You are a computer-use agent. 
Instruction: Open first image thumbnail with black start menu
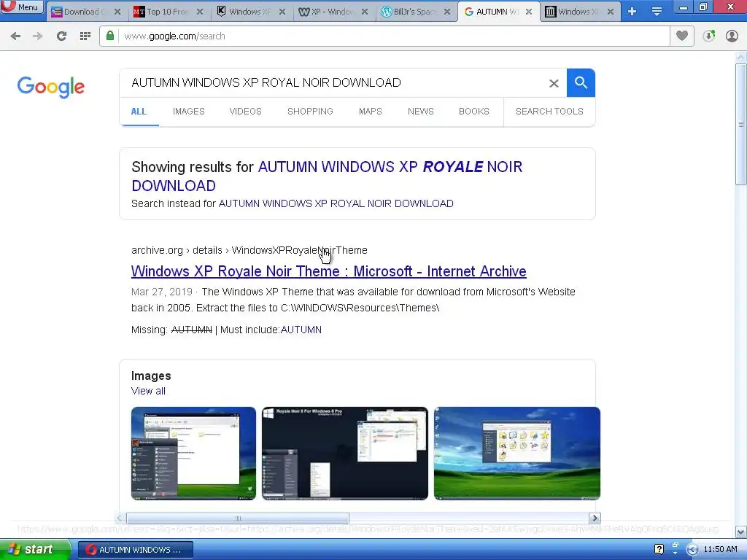pos(193,454)
